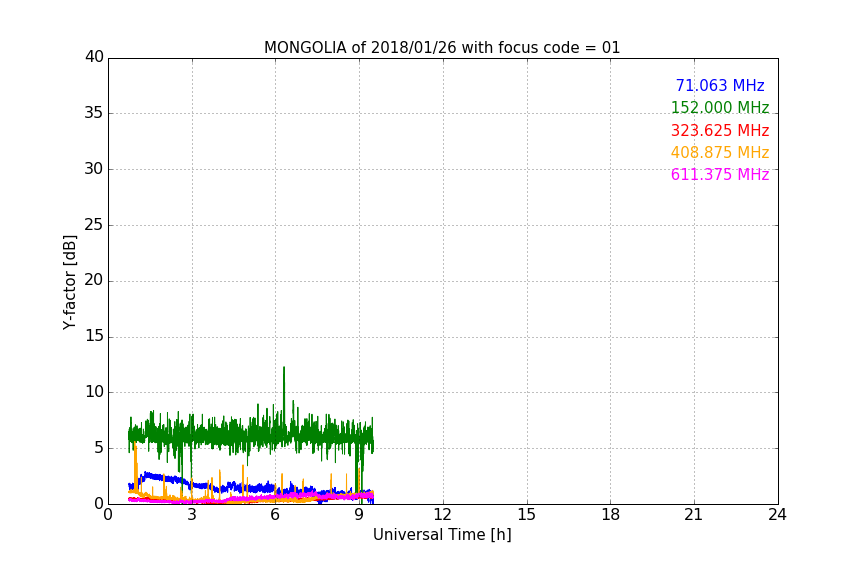Click y-axis tick label 10
Viewport: 864px width, 576px height.
point(94,392)
